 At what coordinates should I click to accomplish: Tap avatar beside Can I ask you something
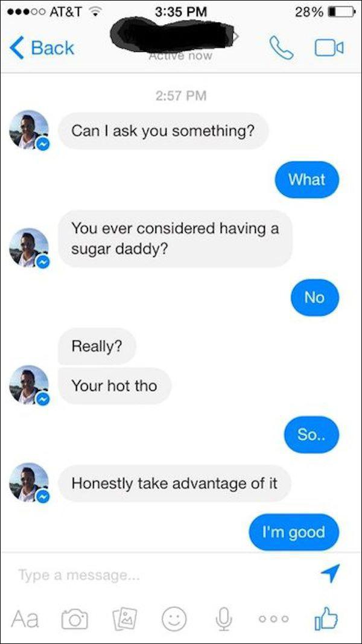(x=29, y=130)
